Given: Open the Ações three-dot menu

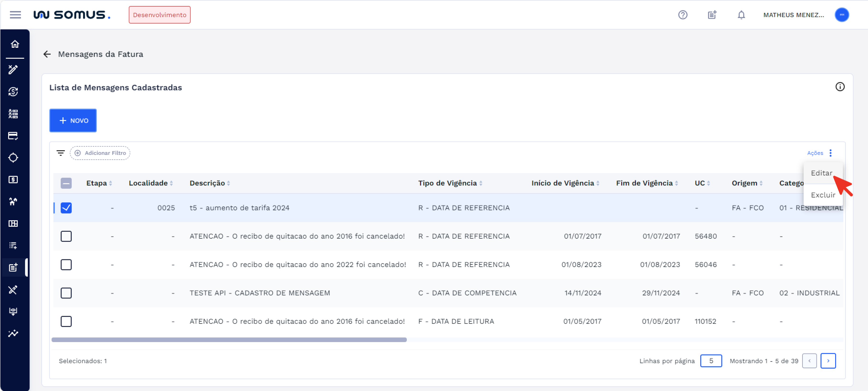Looking at the screenshot, I should tap(831, 153).
